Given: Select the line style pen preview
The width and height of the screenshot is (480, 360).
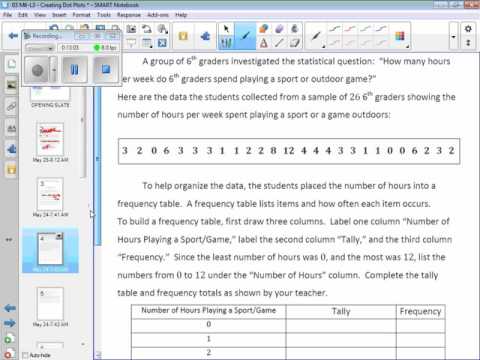Looking at the screenshot, I should pyautogui.click(x=316, y=36).
